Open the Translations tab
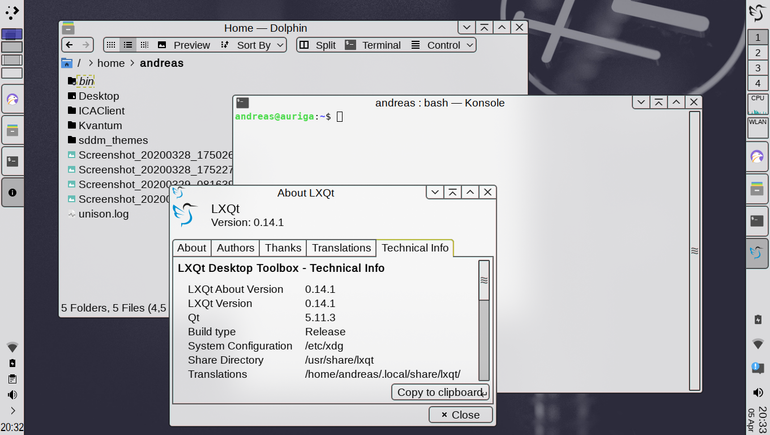The height and width of the screenshot is (435, 770). click(x=341, y=248)
